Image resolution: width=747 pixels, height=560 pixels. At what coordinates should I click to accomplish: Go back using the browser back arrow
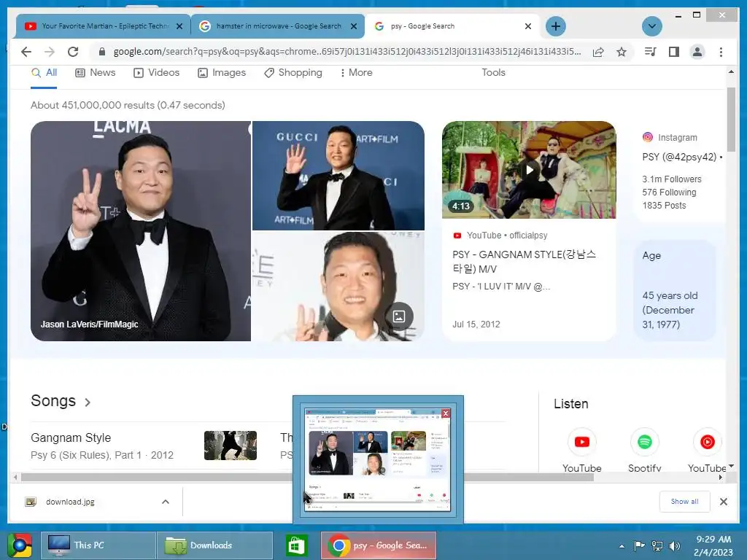(x=26, y=52)
